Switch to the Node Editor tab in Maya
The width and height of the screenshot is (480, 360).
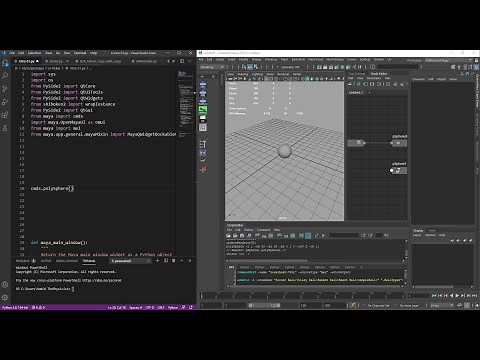(379, 73)
